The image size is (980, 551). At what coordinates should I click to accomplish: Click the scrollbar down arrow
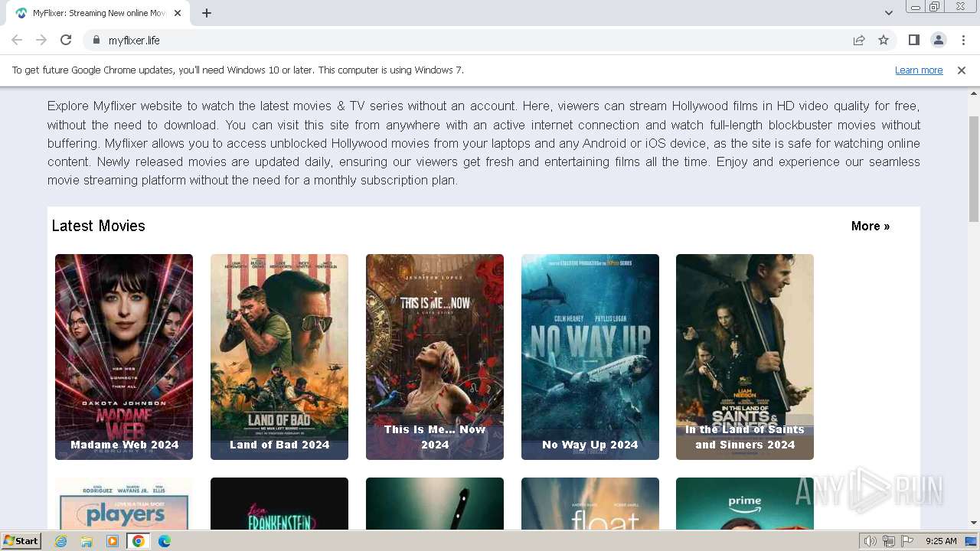pos(974,523)
